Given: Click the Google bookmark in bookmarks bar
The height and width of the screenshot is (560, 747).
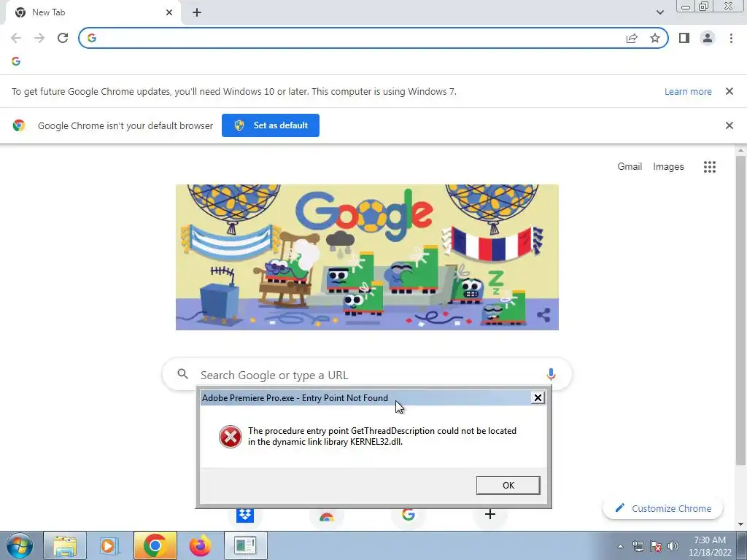Looking at the screenshot, I should pos(16,61).
